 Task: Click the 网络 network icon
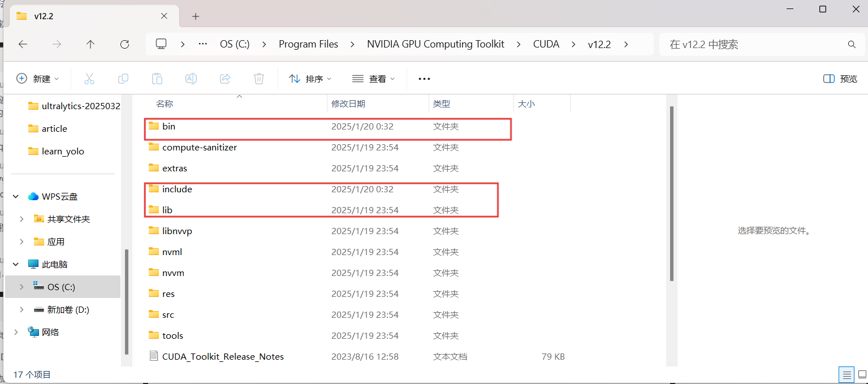pyautogui.click(x=33, y=332)
